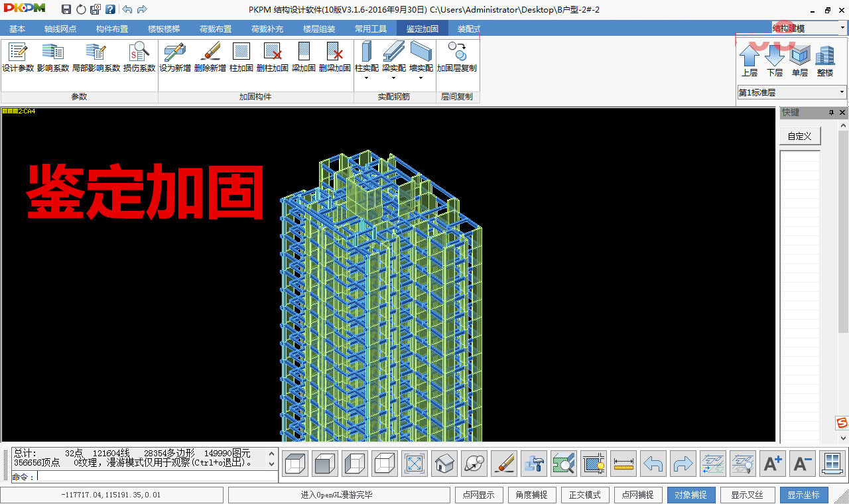The width and height of the screenshot is (849, 504).
Task: Switch to the 常用工具 tab
Action: pyautogui.click(x=371, y=29)
